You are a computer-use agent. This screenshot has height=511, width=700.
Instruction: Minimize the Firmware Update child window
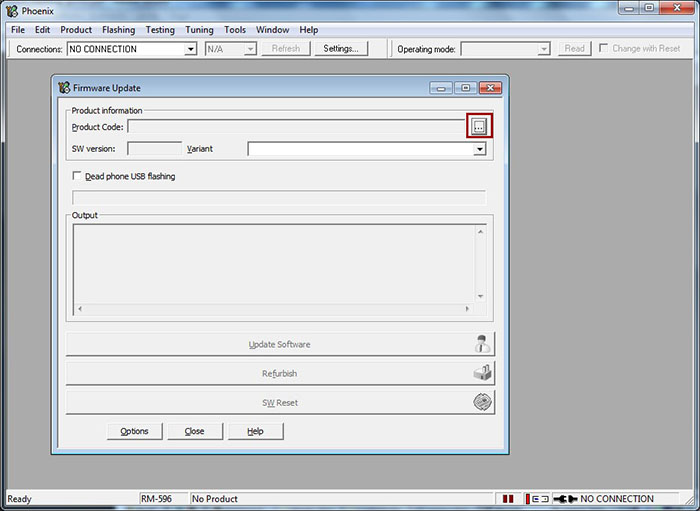[441, 88]
